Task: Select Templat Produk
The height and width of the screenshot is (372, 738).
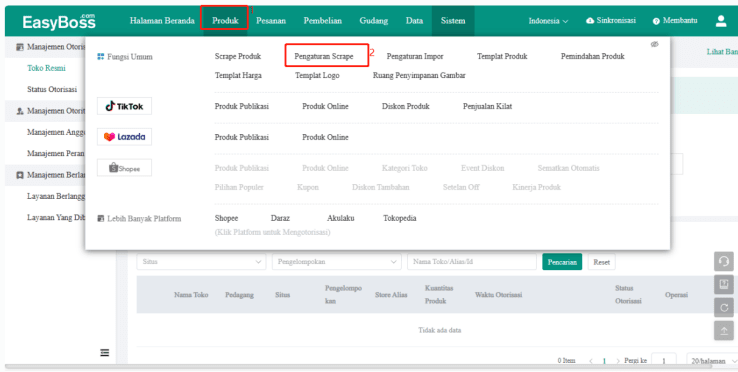Action: tap(502, 56)
